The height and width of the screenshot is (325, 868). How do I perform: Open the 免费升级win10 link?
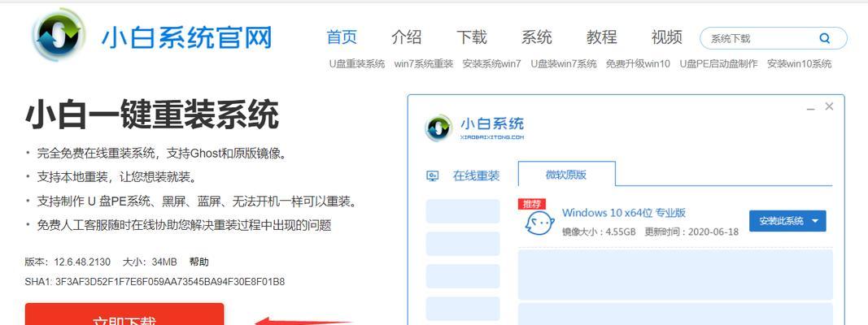coord(638,63)
